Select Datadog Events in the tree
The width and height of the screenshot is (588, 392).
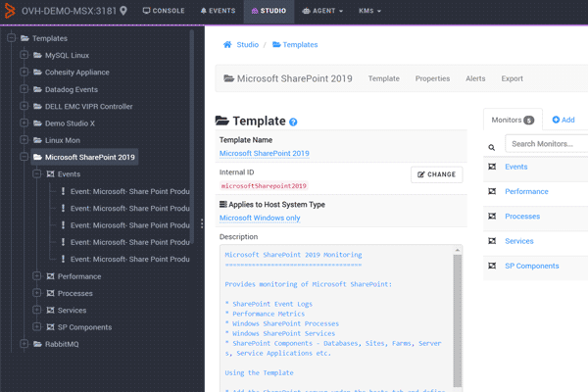pos(72,89)
